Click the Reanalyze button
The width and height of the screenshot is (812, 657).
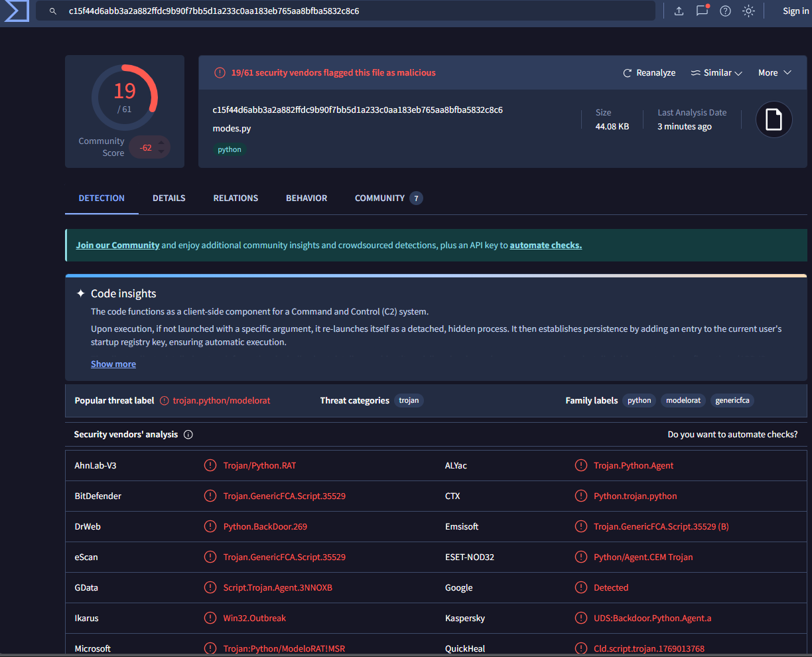point(649,73)
